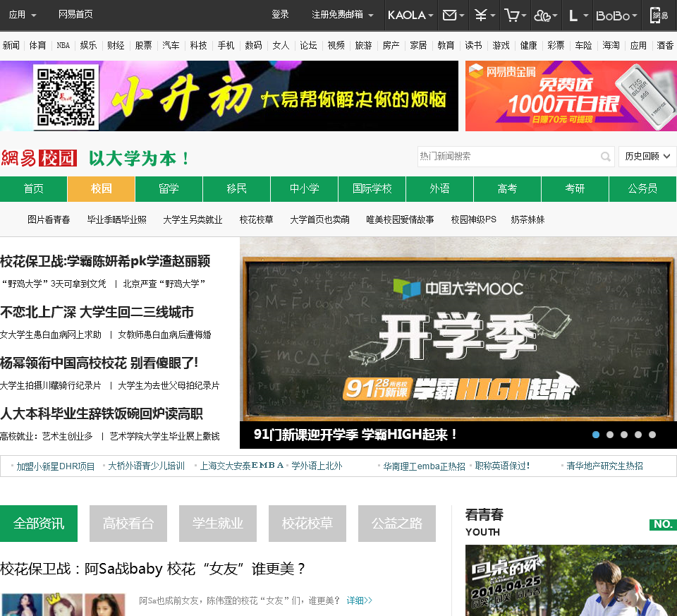Click the QR code in banner
Image resolution: width=677 pixels, height=616 pixels.
[66, 97]
